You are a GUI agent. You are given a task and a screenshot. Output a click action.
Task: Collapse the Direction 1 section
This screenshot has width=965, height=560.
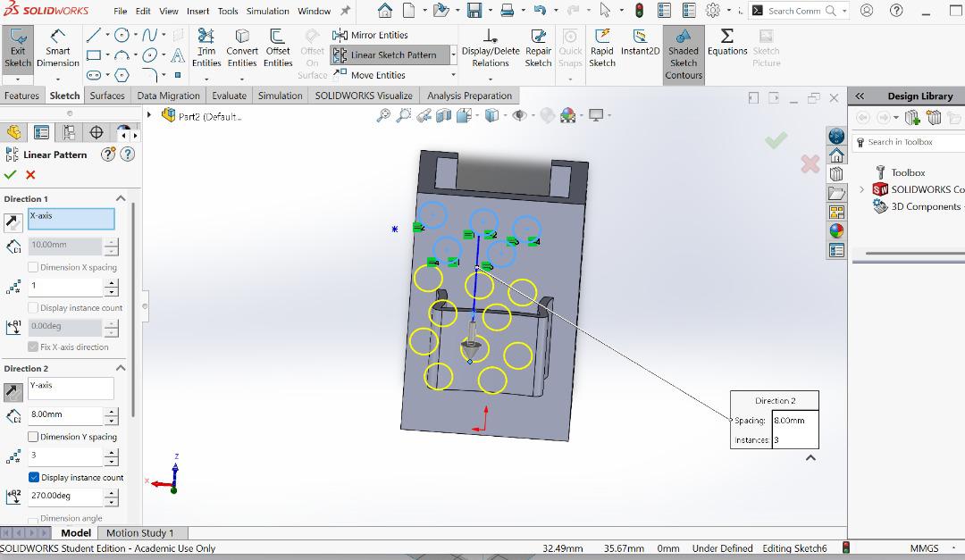click(121, 198)
